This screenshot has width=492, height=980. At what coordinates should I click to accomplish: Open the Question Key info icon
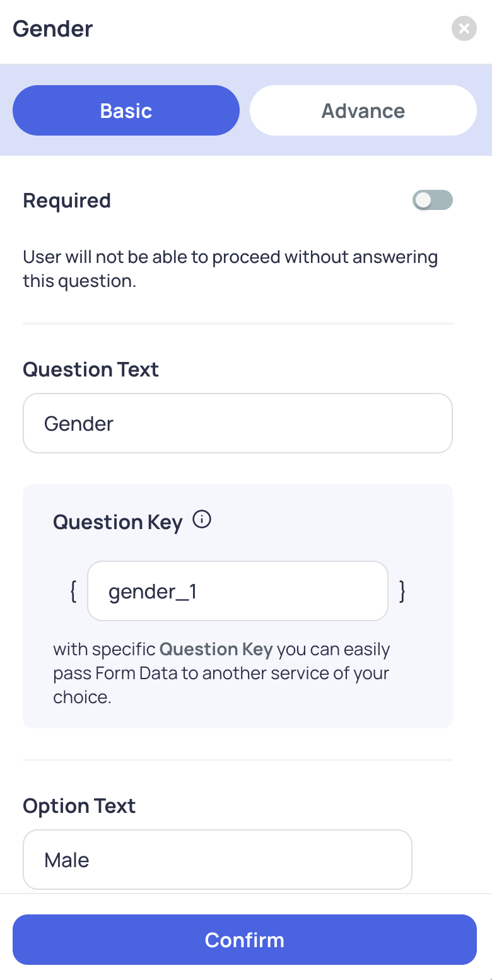202,520
